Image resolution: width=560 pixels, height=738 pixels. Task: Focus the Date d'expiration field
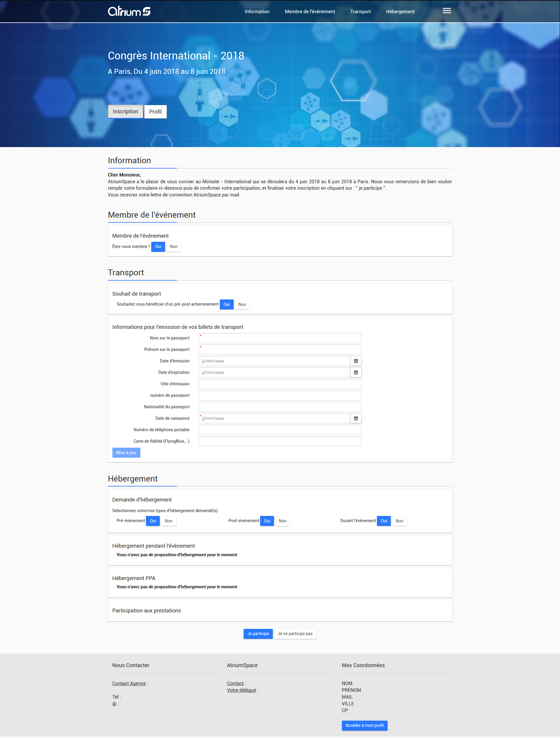(274, 372)
